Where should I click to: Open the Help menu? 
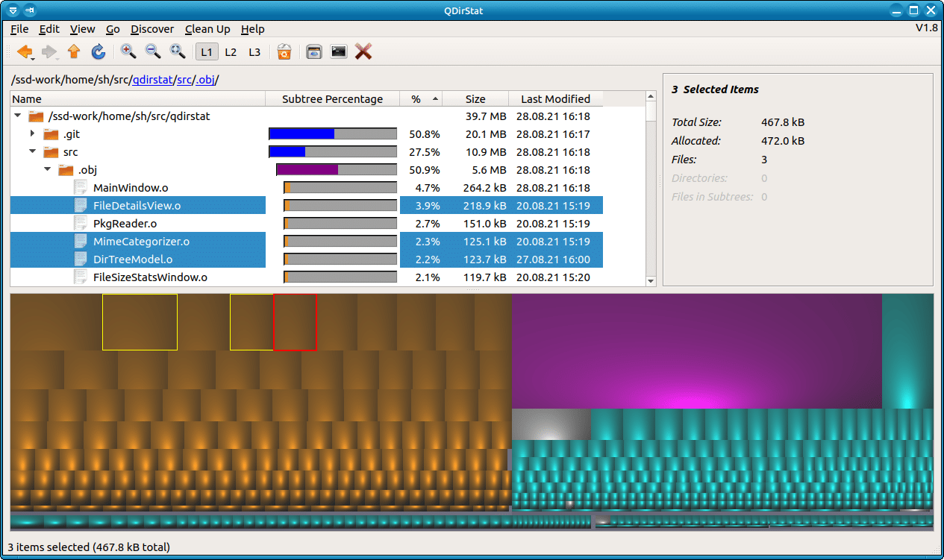click(x=252, y=29)
